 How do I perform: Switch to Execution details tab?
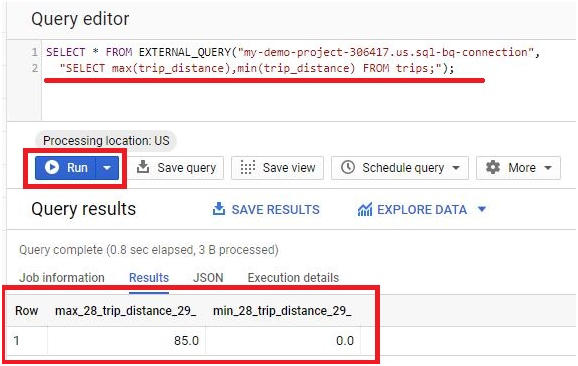coord(293,278)
